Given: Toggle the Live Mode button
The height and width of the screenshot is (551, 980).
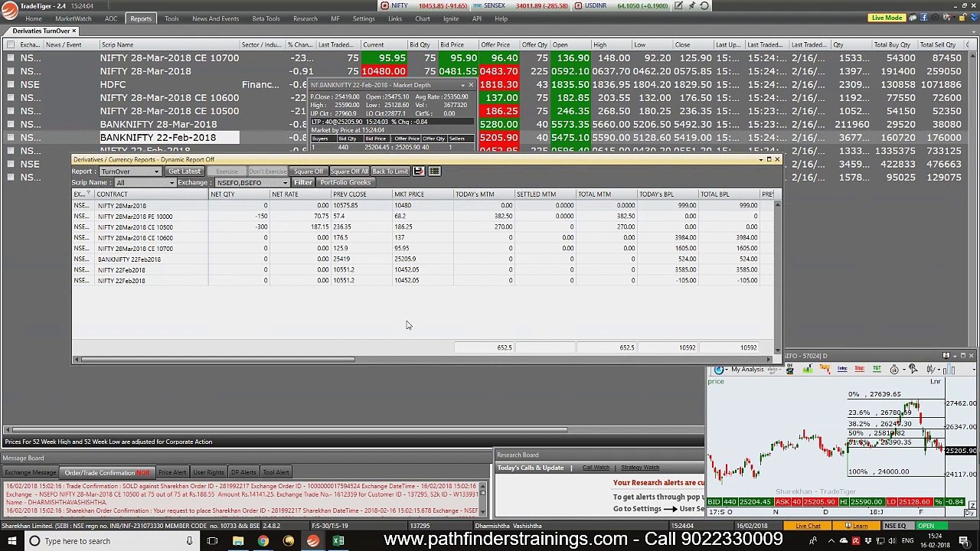Looking at the screenshot, I should [887, 18].
